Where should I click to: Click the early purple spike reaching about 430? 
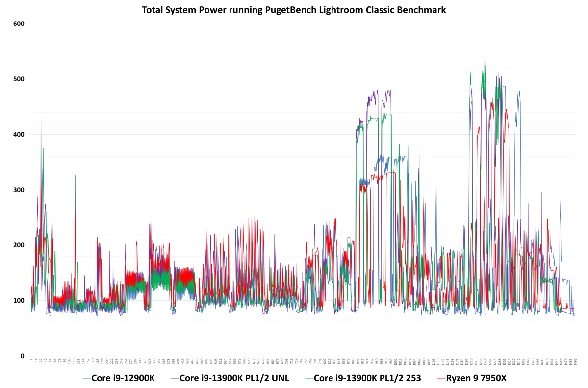click(41, 118)
